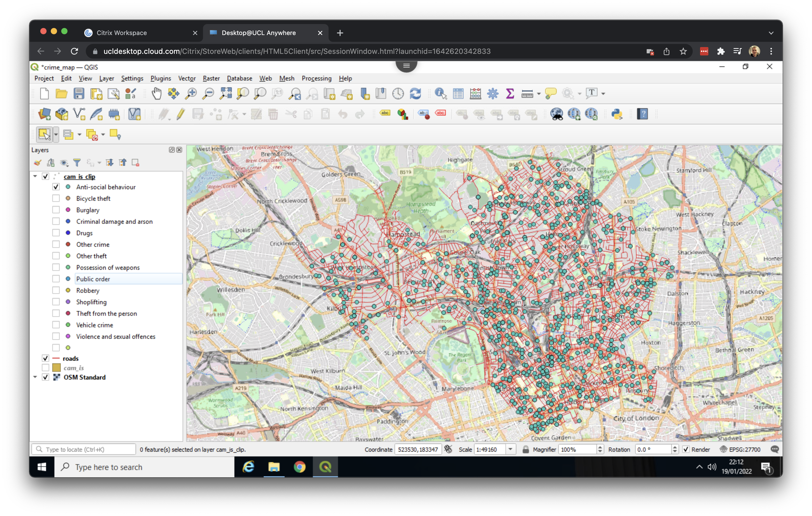Switch to the Citrix Workspace tab
Viewport: 812px width, 516px height.
coord(121,33)
